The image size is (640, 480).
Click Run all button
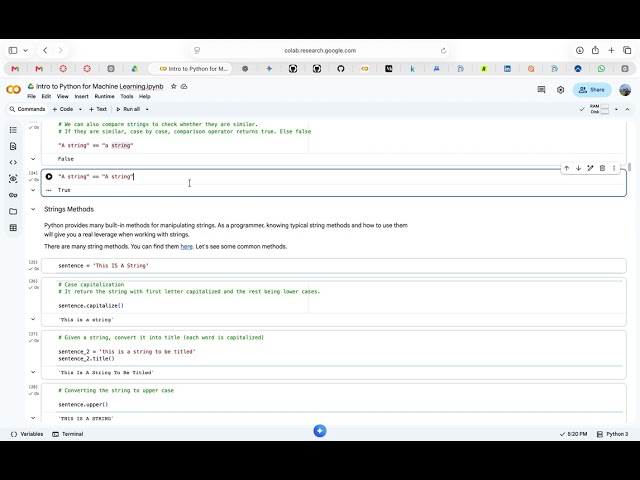point(128,109)
